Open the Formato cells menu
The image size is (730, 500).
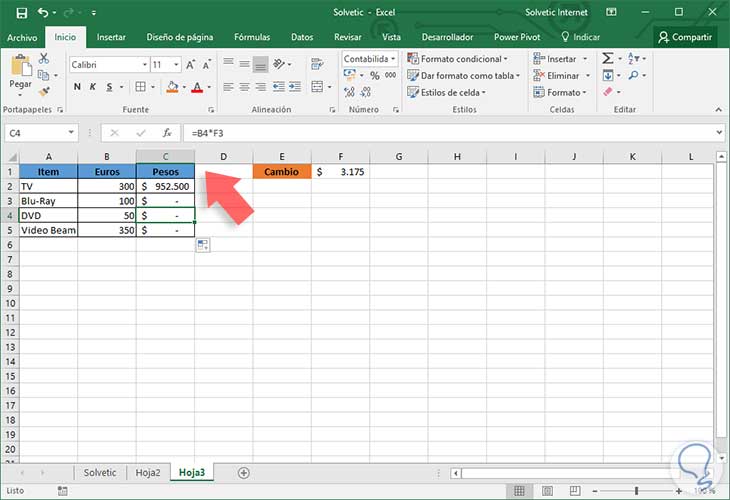(x=560, y=92)
